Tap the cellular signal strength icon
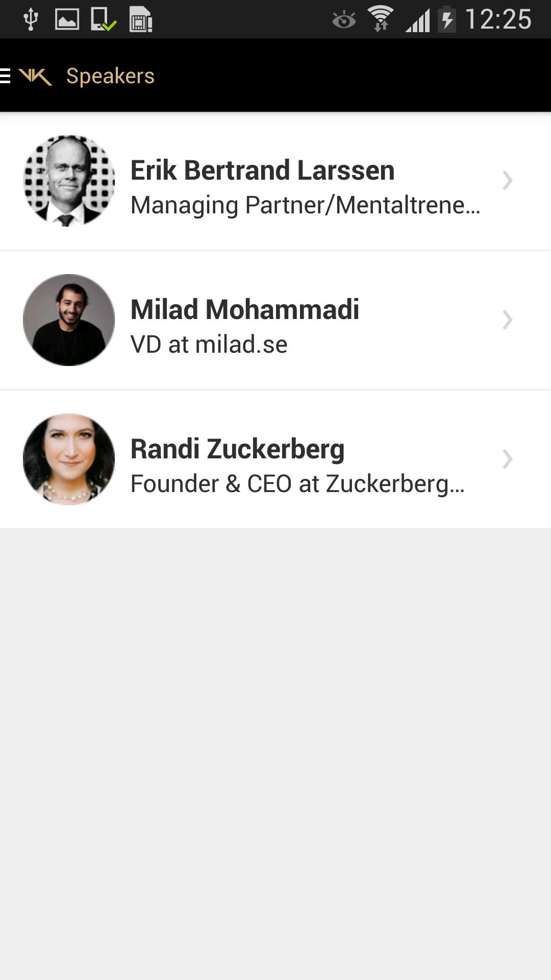Screen dimensions: 551x980 417,20
